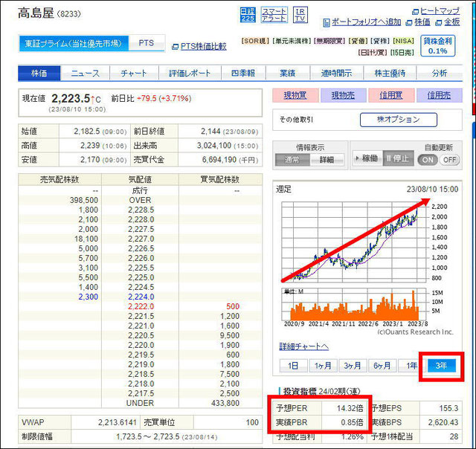The image size is (476, 449).
Task: Set 情報表示 to 詳細
Action: 327,160
